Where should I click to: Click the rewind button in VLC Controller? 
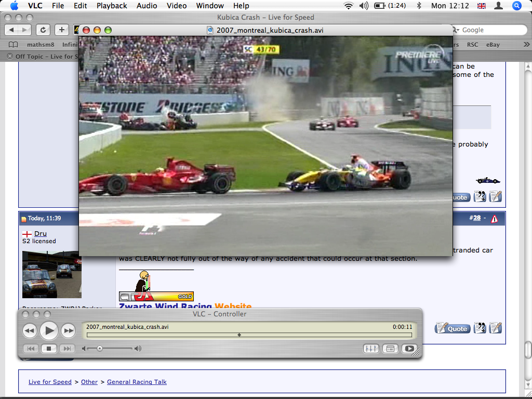pyautogui.click(x=30, y=330)
